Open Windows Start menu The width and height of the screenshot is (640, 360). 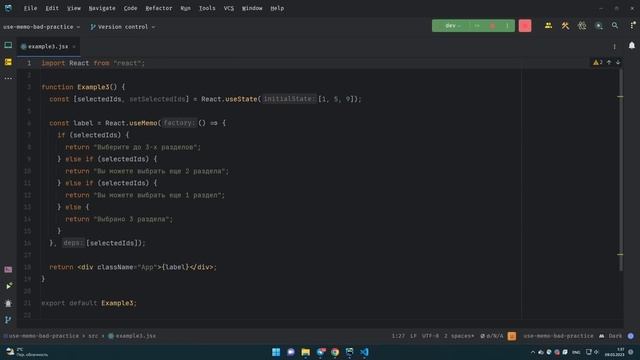(x=276, y=352)
